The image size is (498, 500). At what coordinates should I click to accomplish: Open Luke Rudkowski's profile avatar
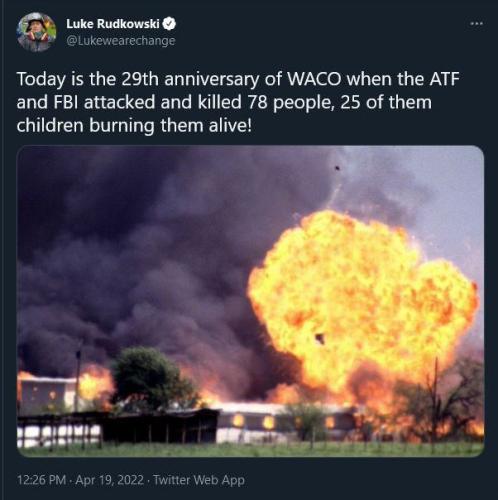click(36, 32)
